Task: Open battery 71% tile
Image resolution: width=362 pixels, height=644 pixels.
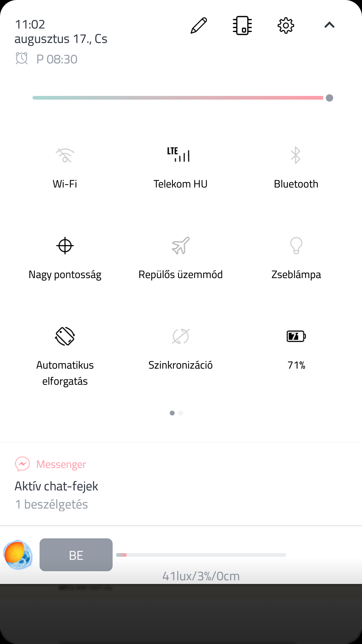Action: click(296, 336)
